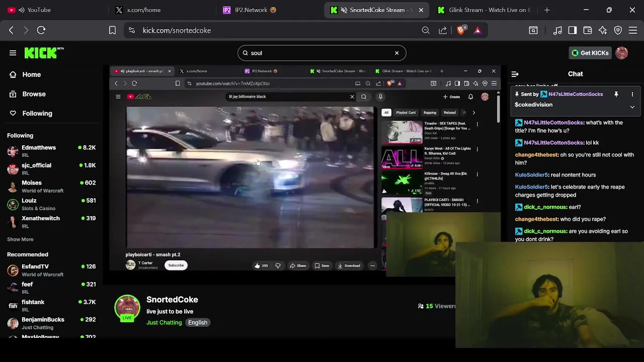The height and width of the screenshot is (362, 644).
Task: Open the browser hamburger main menu
Action: coord(633,30)
